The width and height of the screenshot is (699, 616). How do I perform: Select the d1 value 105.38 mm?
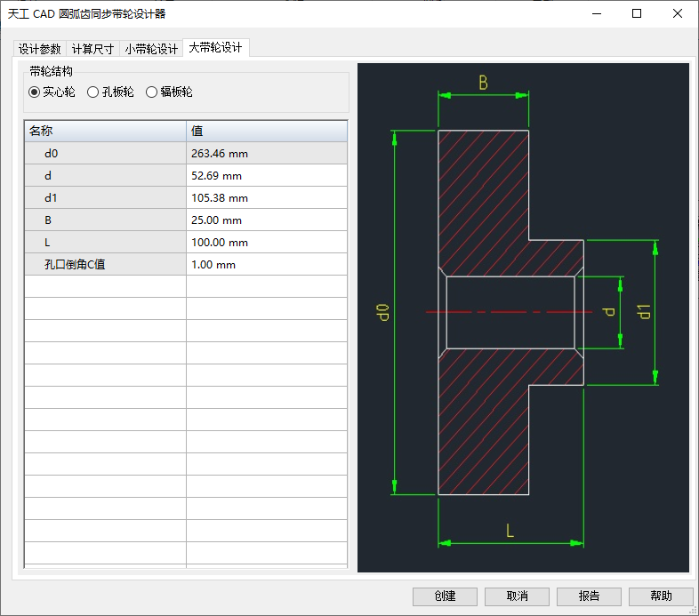(266, 198)
